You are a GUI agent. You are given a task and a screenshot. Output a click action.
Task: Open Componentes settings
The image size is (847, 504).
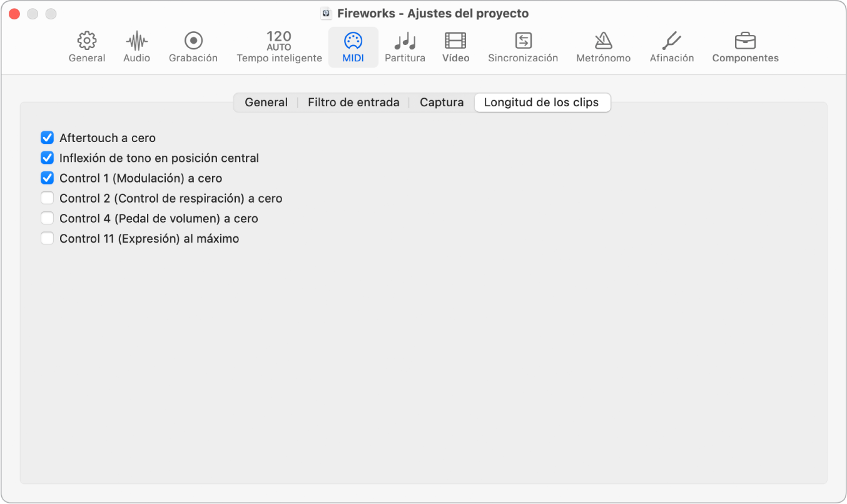coord(745,45)
